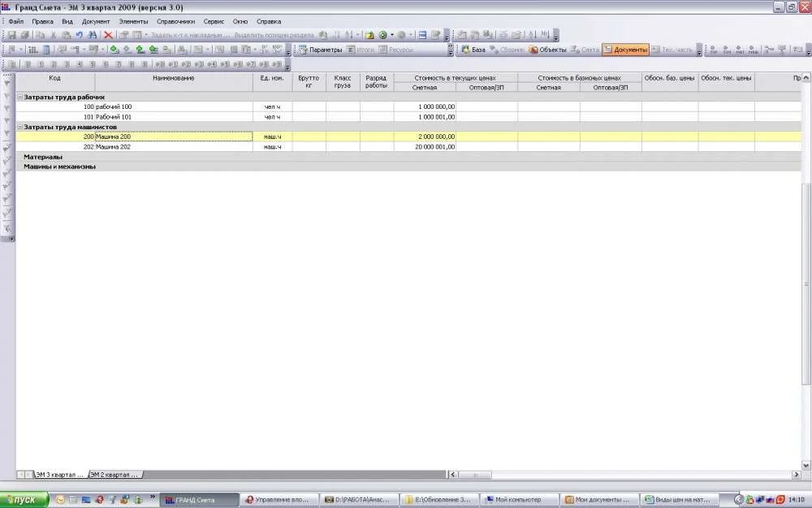Open overflow arrow at end of numbered toolbar
The width and height of the screenshot is (812, 508).
pyautogui.click(x=288, y=65)
